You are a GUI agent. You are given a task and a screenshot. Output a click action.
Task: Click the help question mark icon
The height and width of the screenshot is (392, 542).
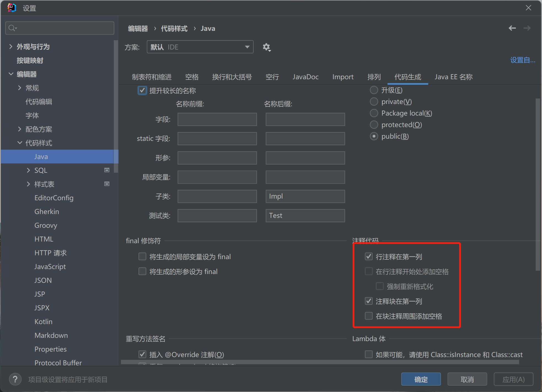tap(15, 379)
